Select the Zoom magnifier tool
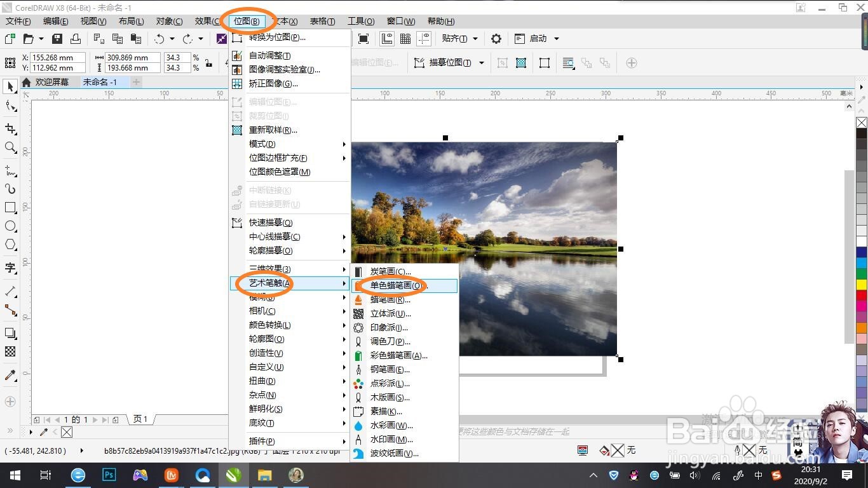This screenshot has height=488, width=868. point(10,147)
